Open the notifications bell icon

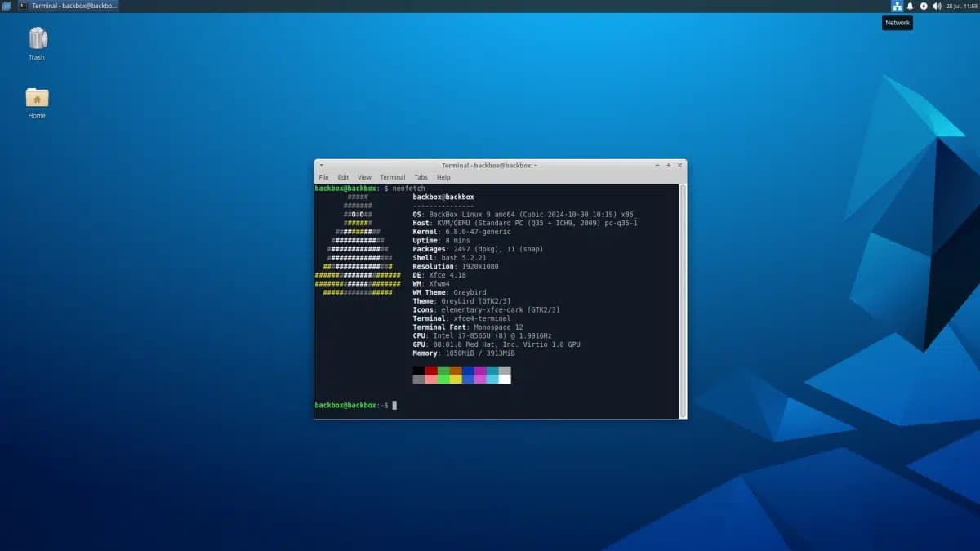click(910, 6)
